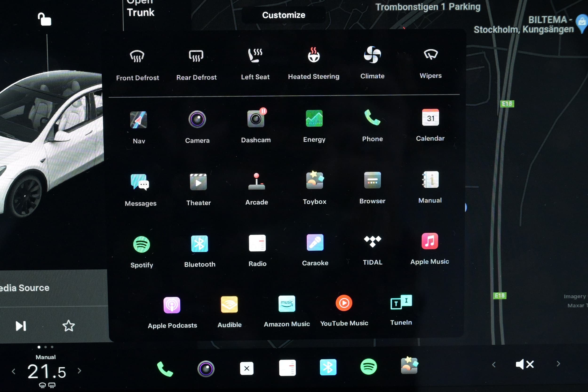Open the Caraoke app
This screenshot has width=588, height=392.
pos(315,243)
